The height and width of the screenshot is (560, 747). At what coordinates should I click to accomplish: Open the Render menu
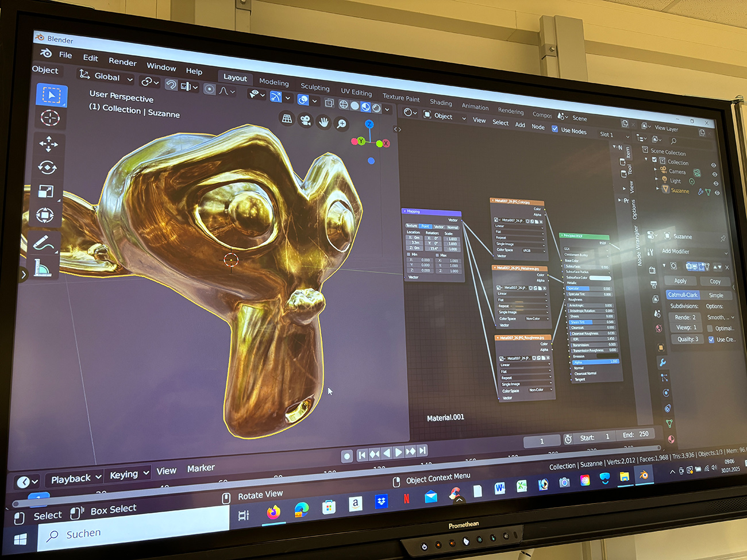point(122,61)
